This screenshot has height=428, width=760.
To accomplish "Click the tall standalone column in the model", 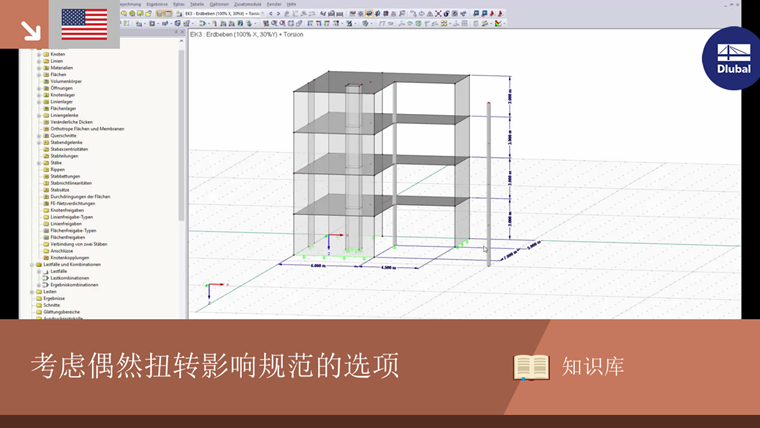I will pyautogui.click(x=489, y=184).
